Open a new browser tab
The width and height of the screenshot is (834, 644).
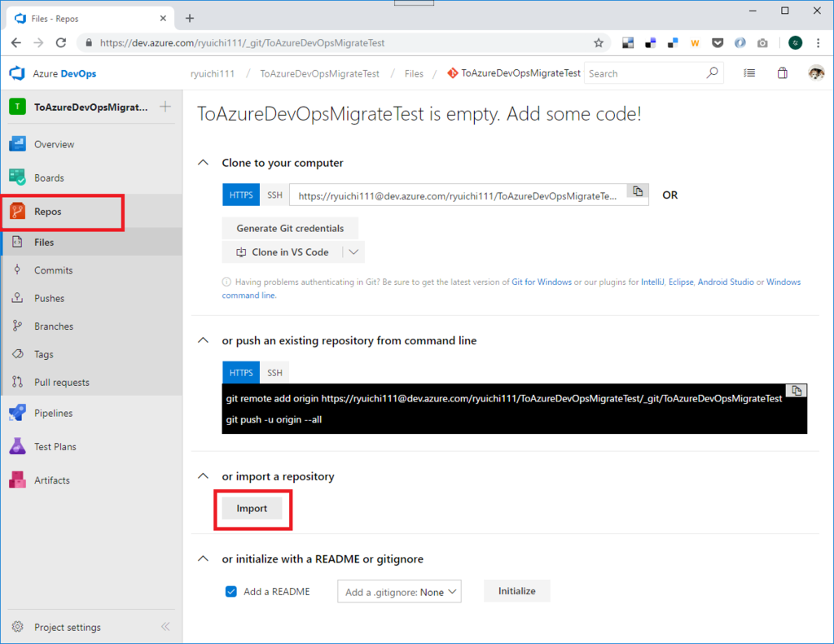pos(190,18)
